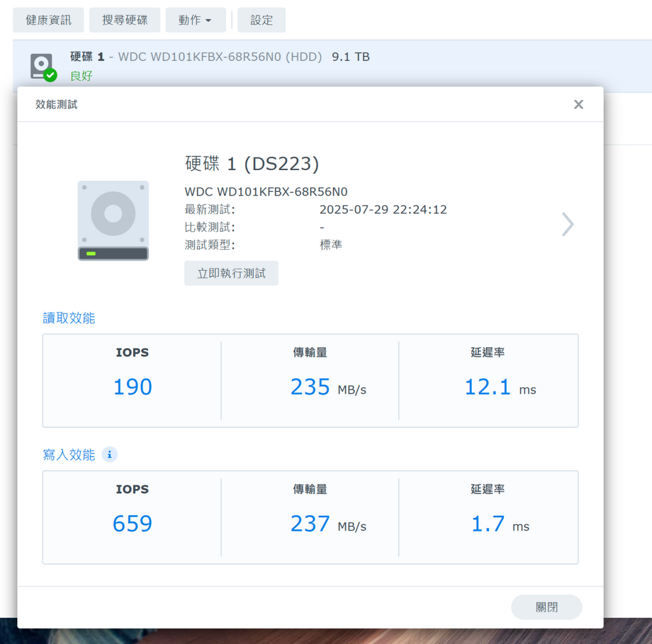Go to next drive with right chevron

click(567, 225)
